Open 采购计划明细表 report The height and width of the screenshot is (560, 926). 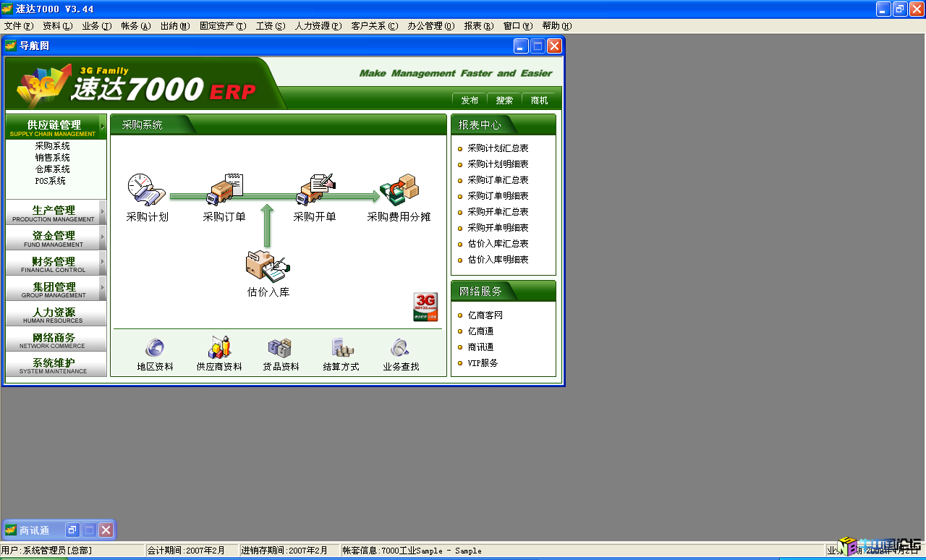click(x=498, y=164)
